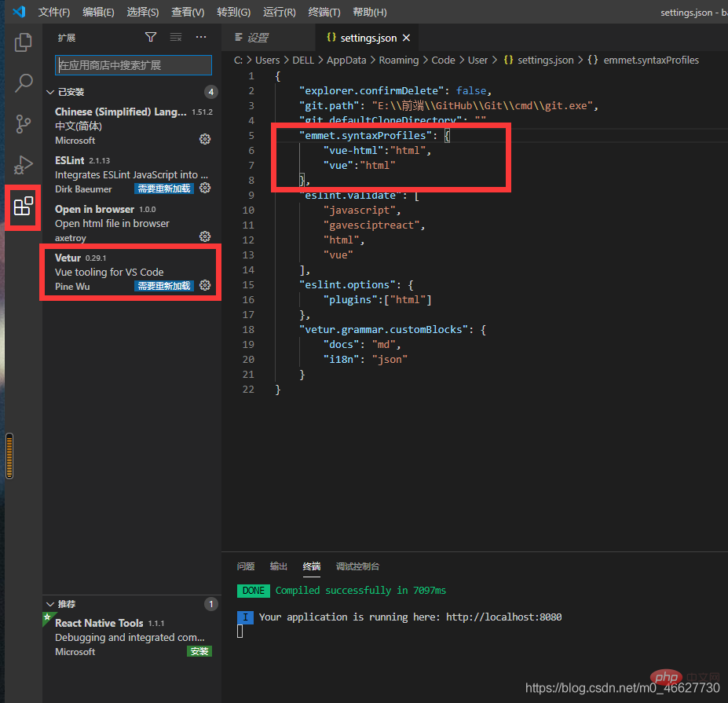728x703 pixels.
Task: Click the 设置 tab list icon
Action: coord(239,37)
